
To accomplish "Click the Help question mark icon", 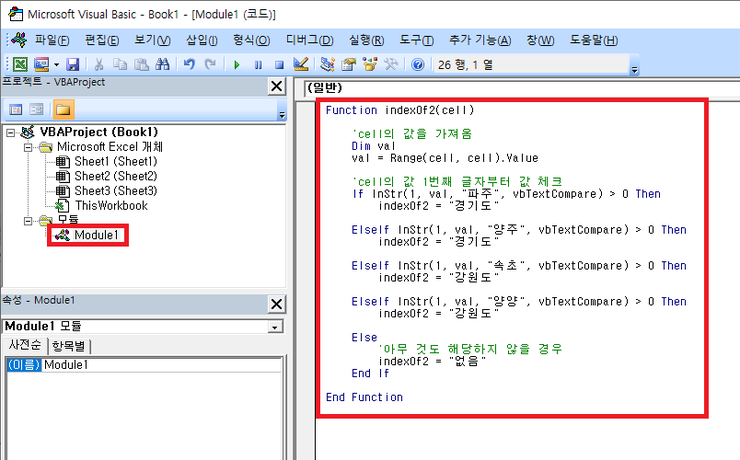I will click(417, 64).
